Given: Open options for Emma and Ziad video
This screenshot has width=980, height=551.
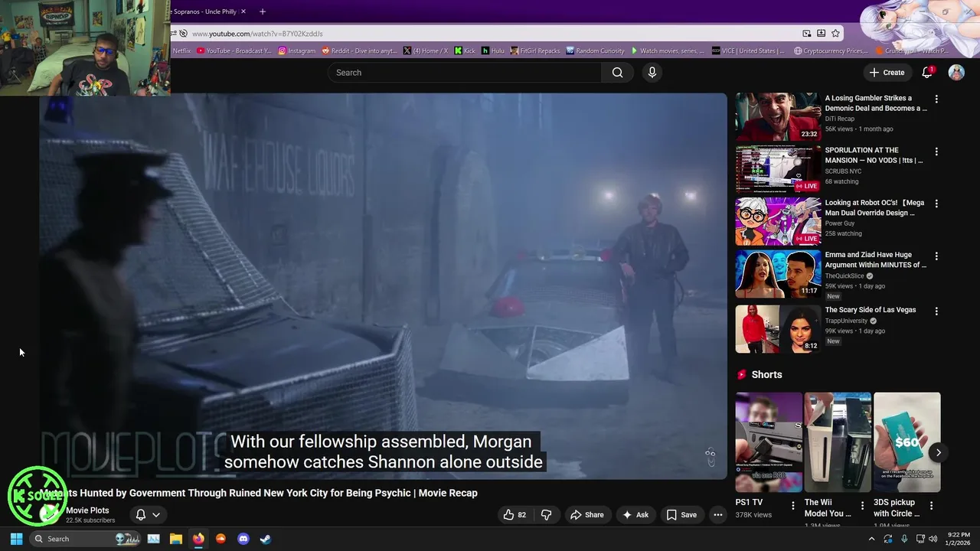Looking at the screenshot, I should [936, 256].
